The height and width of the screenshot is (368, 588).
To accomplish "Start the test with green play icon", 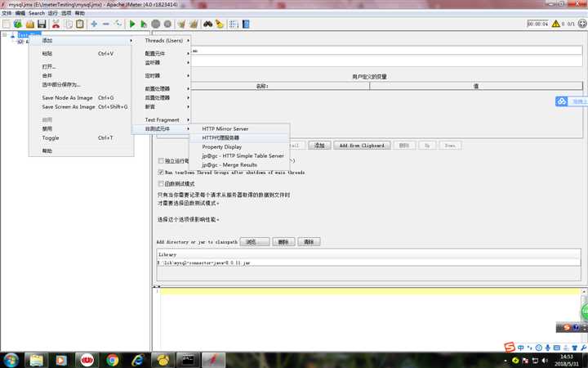I will point(132,24).
